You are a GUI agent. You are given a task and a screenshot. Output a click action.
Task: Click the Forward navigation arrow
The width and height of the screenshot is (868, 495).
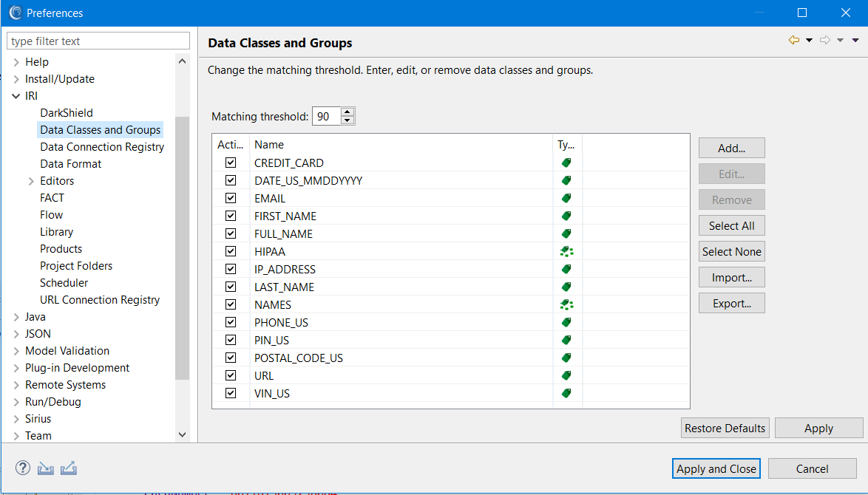(x=825, y=40)
